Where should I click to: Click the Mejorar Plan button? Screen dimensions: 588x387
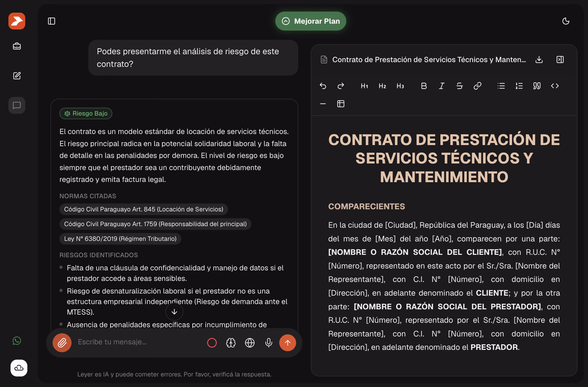(311, 21)
